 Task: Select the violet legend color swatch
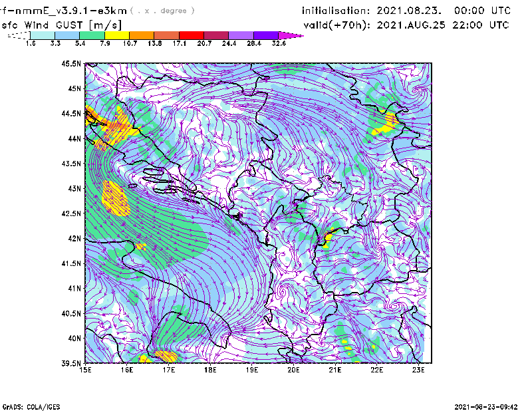(265, 35)
